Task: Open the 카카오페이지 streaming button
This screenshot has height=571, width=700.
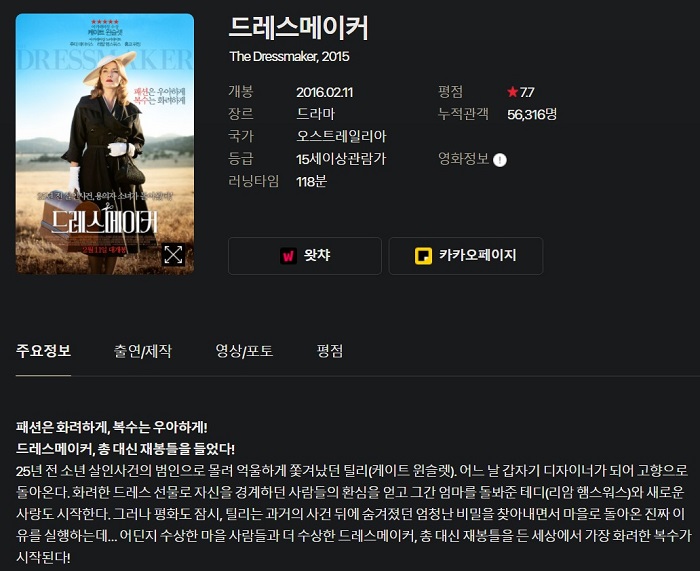Action: (x=466, y=256)
